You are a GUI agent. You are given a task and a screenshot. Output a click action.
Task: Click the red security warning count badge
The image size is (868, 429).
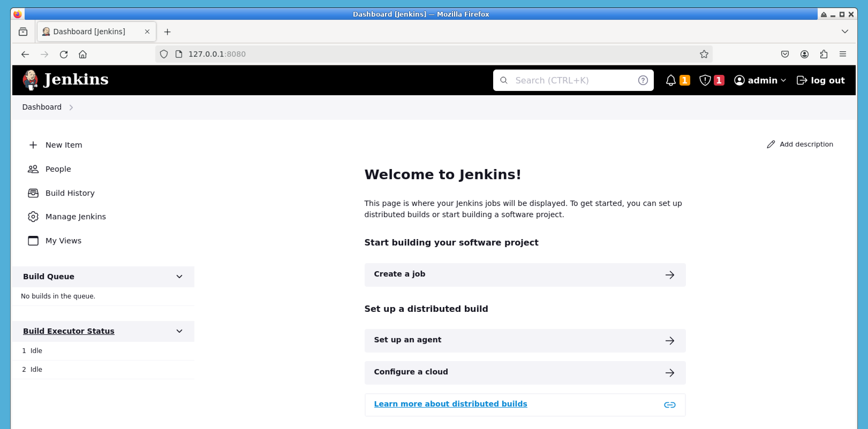coord(719,80)
